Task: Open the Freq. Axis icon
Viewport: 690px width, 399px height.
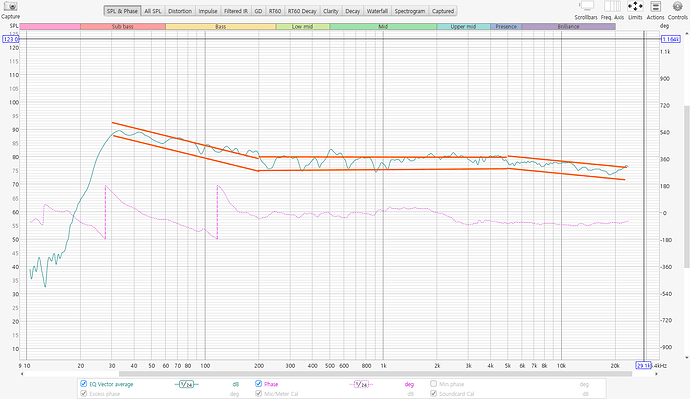Action: point(612,6)
